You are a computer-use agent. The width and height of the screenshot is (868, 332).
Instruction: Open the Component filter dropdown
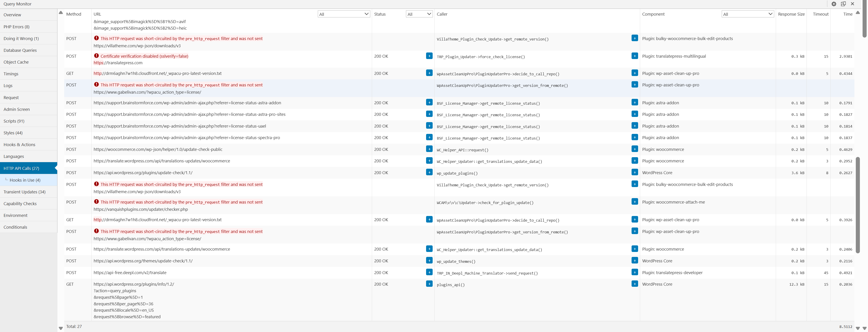point(747,14)
